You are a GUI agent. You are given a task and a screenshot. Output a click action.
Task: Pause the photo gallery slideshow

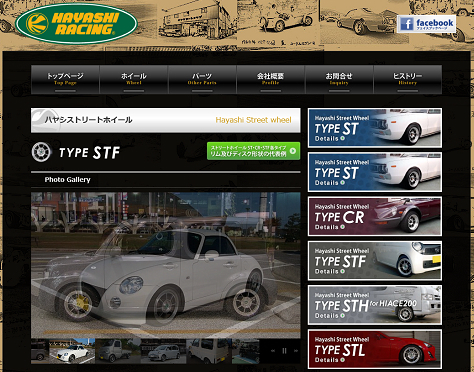click(284, 351)
